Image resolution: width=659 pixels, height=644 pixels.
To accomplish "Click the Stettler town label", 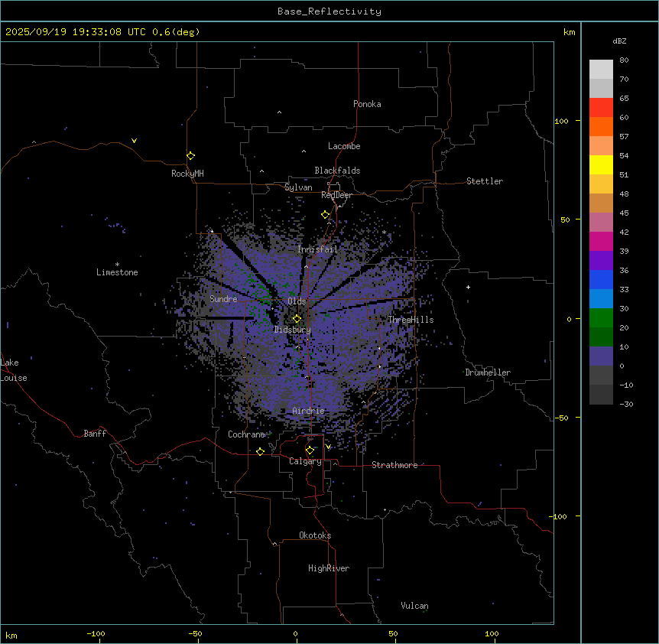I will (485, 181).
